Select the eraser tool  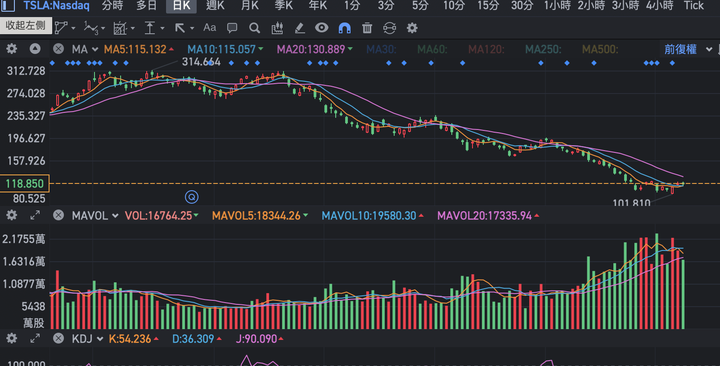[x=299, y=28]
